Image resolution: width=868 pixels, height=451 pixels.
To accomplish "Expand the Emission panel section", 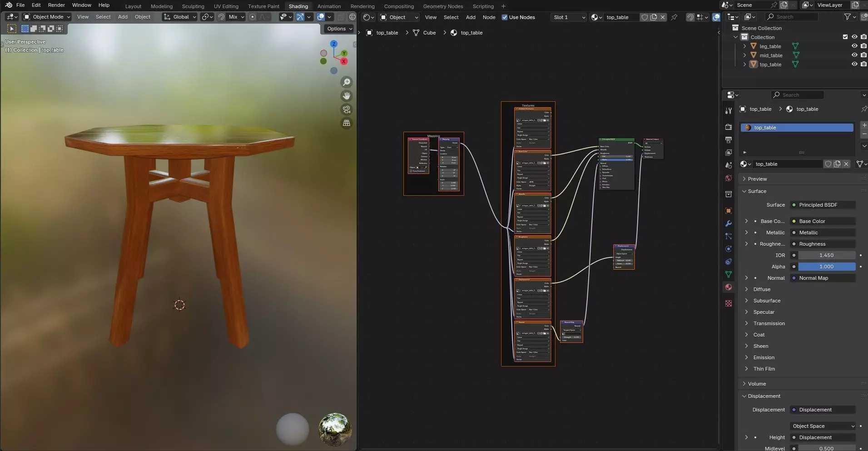I will pos(764,357).
